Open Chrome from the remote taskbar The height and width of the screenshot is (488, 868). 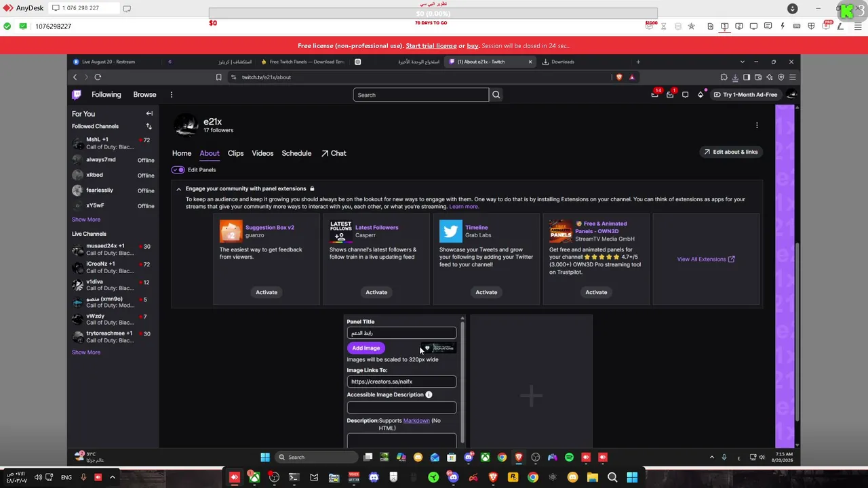click(x=502, y=457)
